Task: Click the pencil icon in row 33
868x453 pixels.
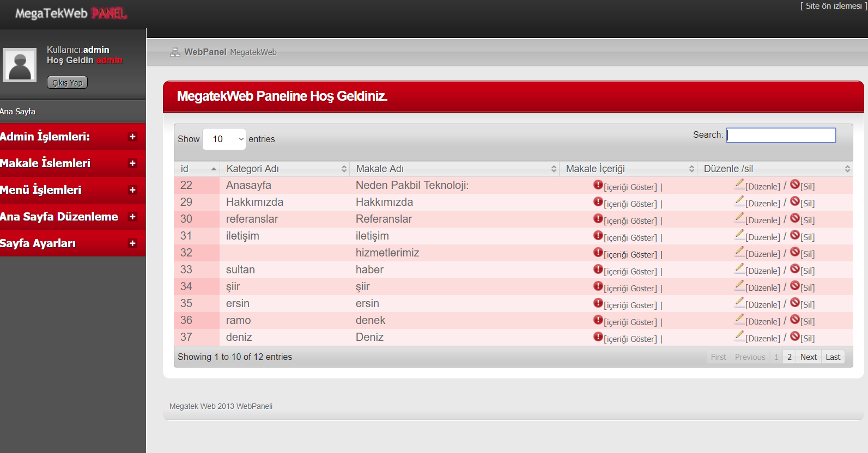Action: 739,269
